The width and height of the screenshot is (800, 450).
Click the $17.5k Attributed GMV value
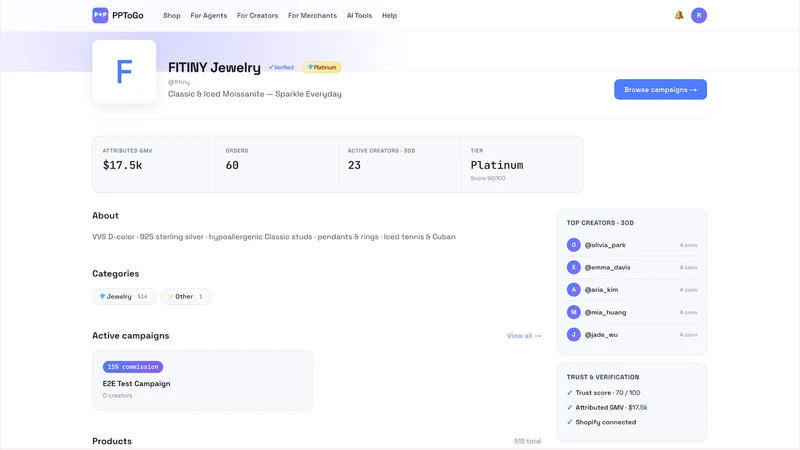(122, 165)
